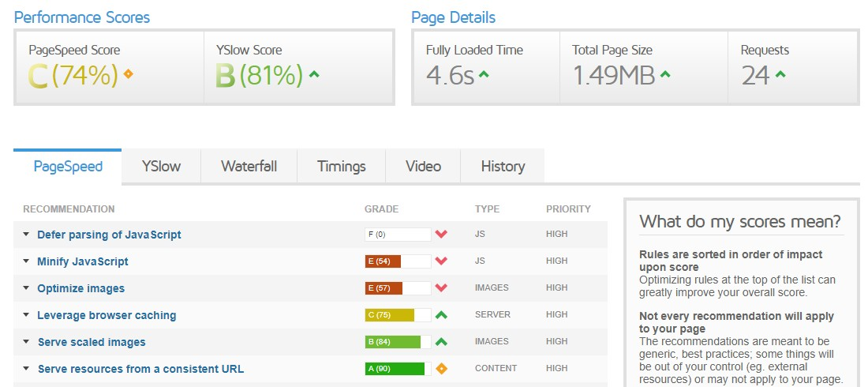
Task: Click the A (90) green grade bar
Action: coord(397,369)
